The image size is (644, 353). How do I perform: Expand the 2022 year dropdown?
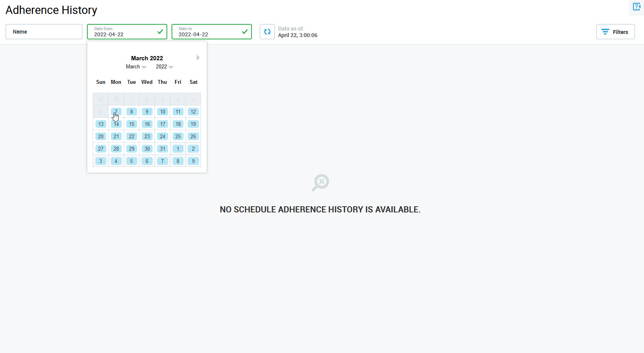pos(164,67)
